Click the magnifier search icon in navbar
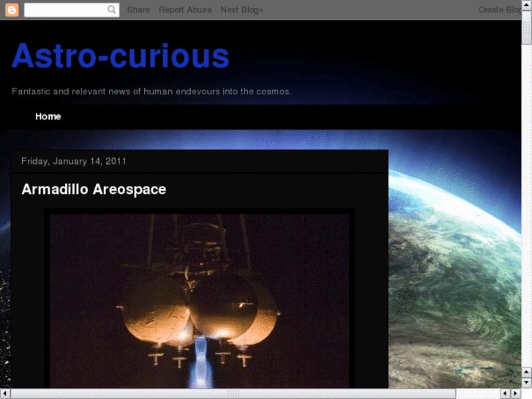The height and width of the screenshot is (399, 532). (111, 10)
